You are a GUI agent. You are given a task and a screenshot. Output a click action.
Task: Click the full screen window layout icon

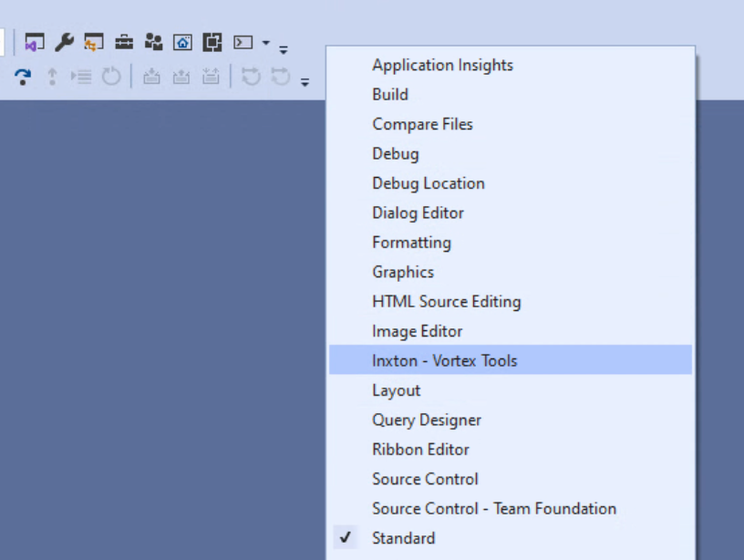[212, 42]
